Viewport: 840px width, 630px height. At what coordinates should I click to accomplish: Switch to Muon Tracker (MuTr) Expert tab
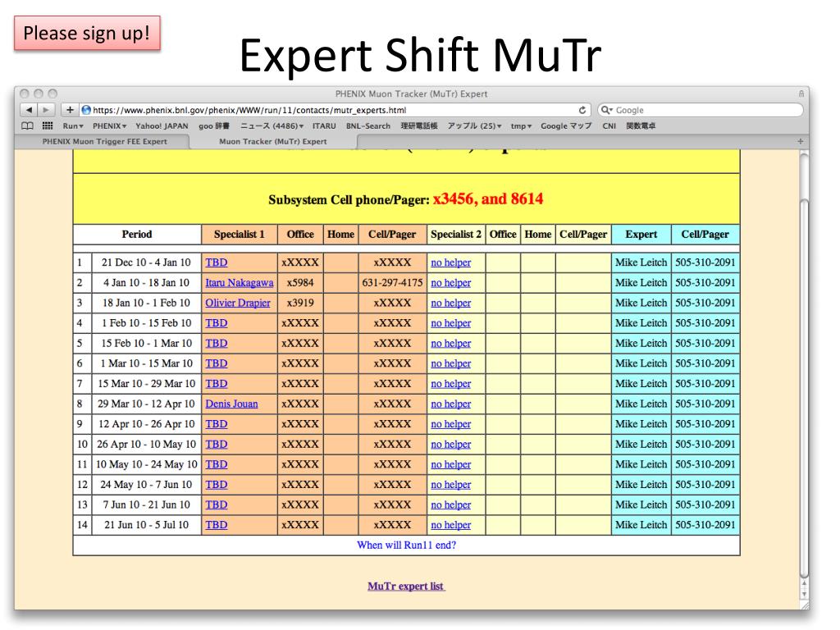(272, 141)
